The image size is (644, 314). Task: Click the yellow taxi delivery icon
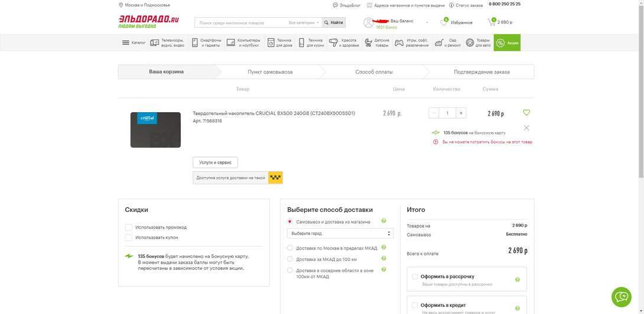275,178
